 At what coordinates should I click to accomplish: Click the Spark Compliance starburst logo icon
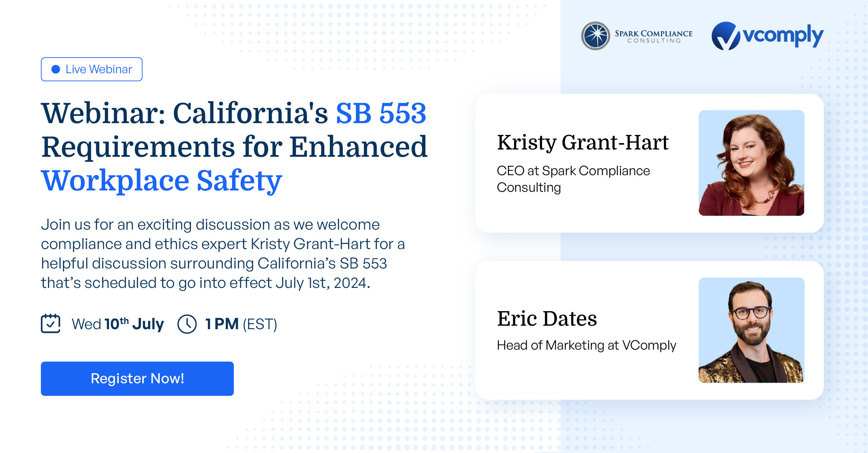[x=595, y=36]
